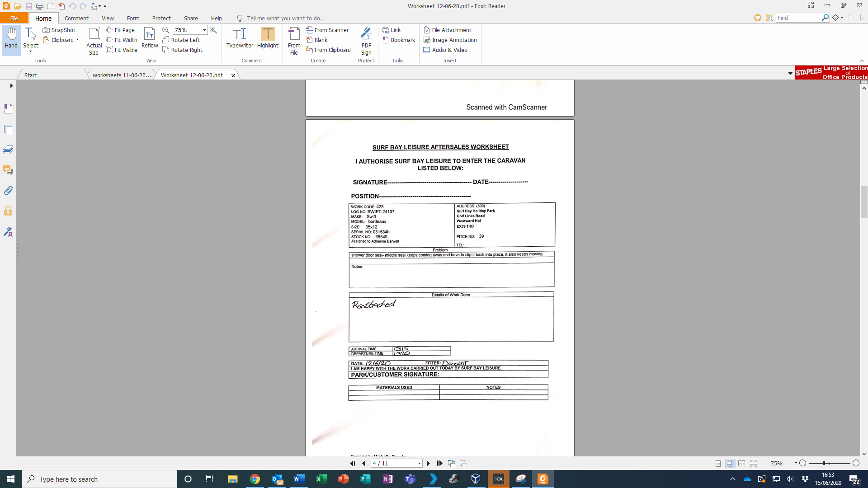Expand the Clipboard dropdown arrow
Image resolution: width=868 pixels, height=488 pixels.
(77, 40)
